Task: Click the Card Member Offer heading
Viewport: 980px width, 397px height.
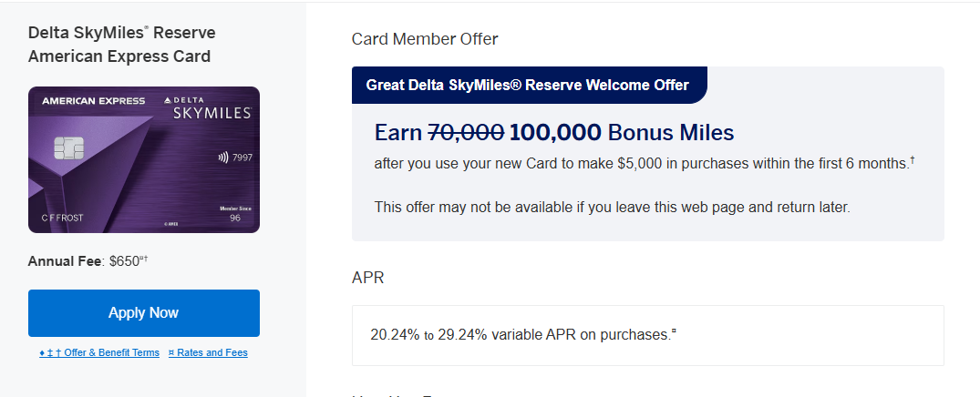Action: coord(425,39)
